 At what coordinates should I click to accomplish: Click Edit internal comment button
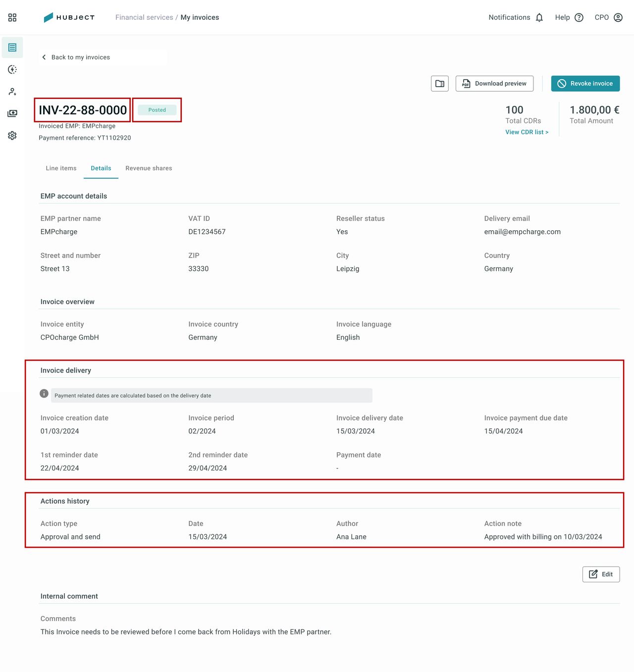click(x=601, y=574)
